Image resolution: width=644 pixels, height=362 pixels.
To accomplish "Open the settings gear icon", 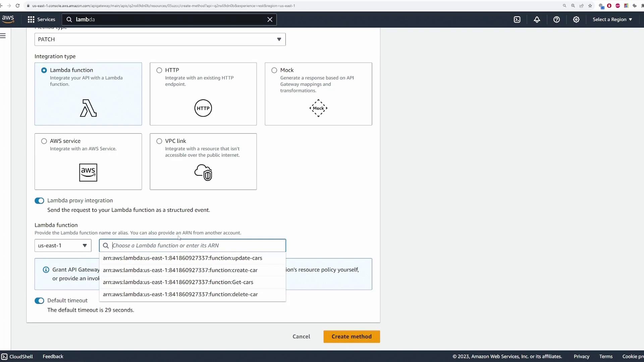I will pyautogui.click(x=576, y=19).
